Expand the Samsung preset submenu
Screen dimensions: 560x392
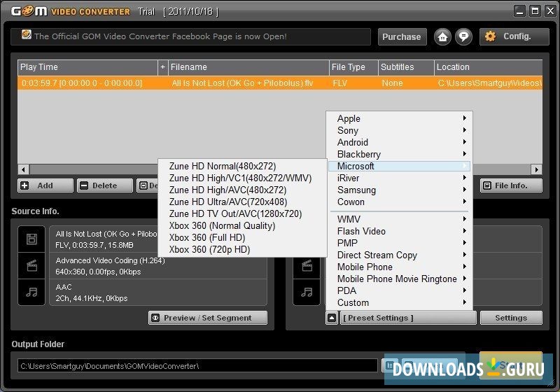click(x=399, y=190)
